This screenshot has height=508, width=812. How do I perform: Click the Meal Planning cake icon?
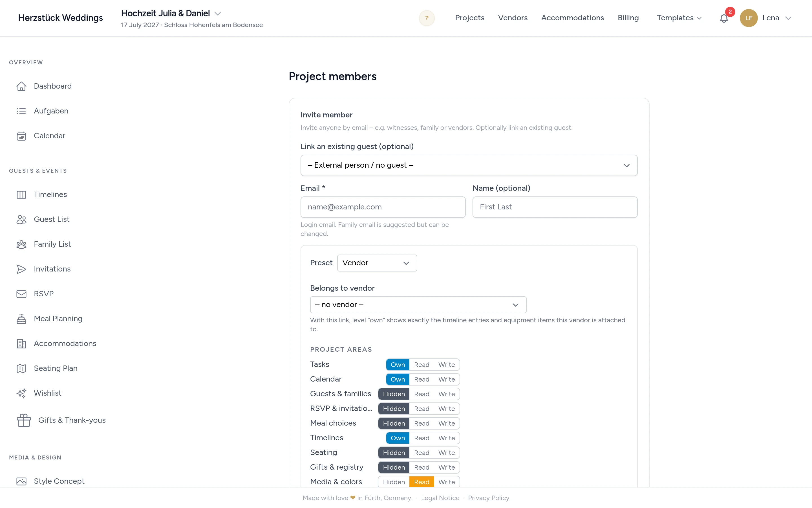coord(21,319)
